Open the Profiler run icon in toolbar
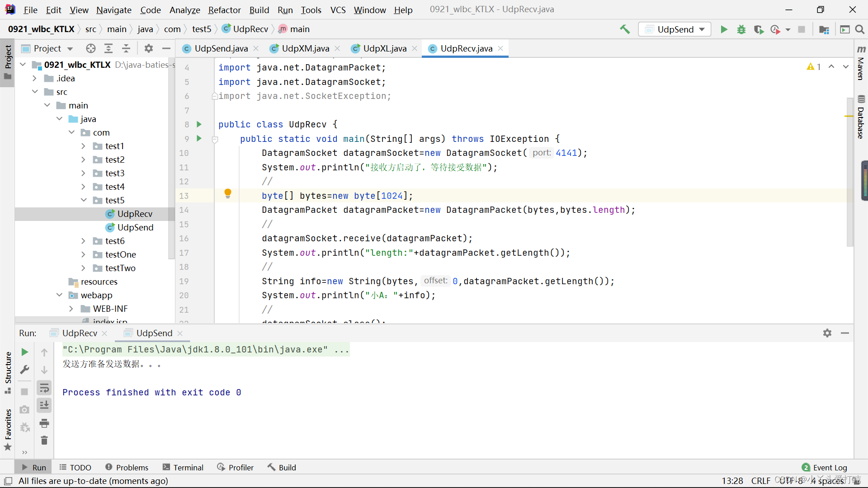This screenshot has width=868, height=488. pos(776,29)
